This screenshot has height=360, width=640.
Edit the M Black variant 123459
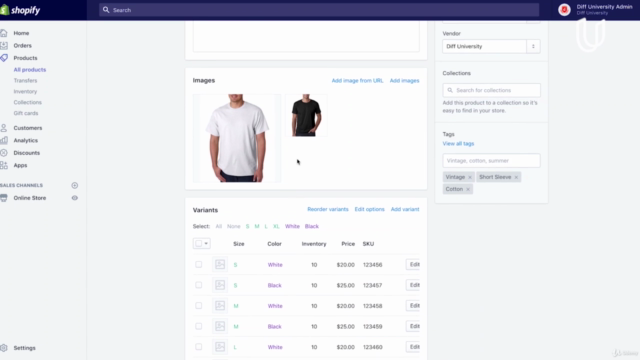point(413,326)
